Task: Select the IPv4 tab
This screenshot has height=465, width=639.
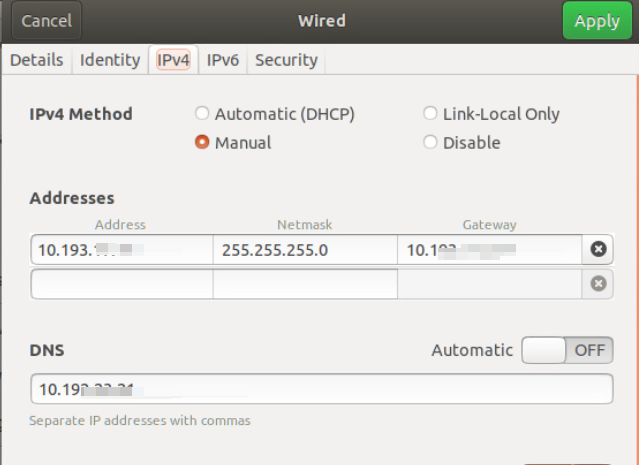Action: tap(173, 60)
